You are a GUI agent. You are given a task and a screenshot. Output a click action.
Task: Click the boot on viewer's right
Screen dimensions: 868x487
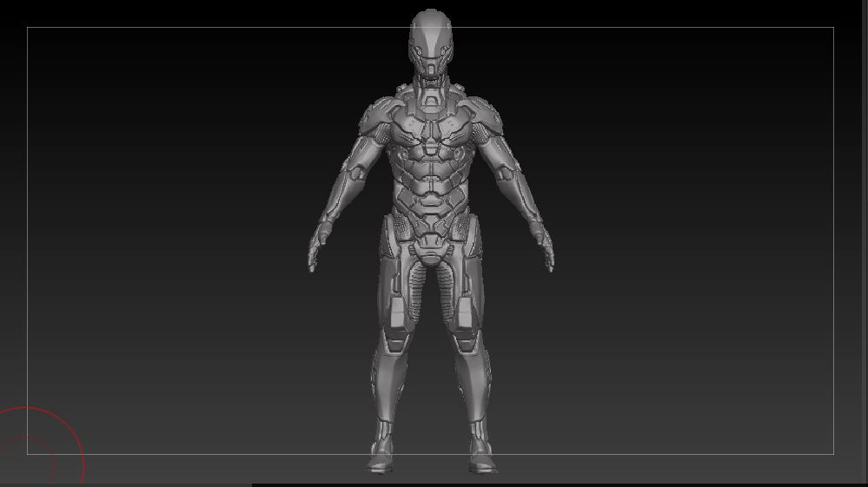tap(481, 450)
